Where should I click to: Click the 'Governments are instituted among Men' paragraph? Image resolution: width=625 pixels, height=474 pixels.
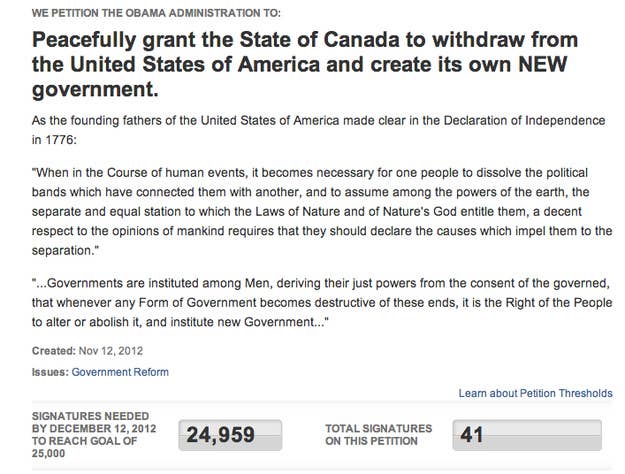(x=322, y=303)
